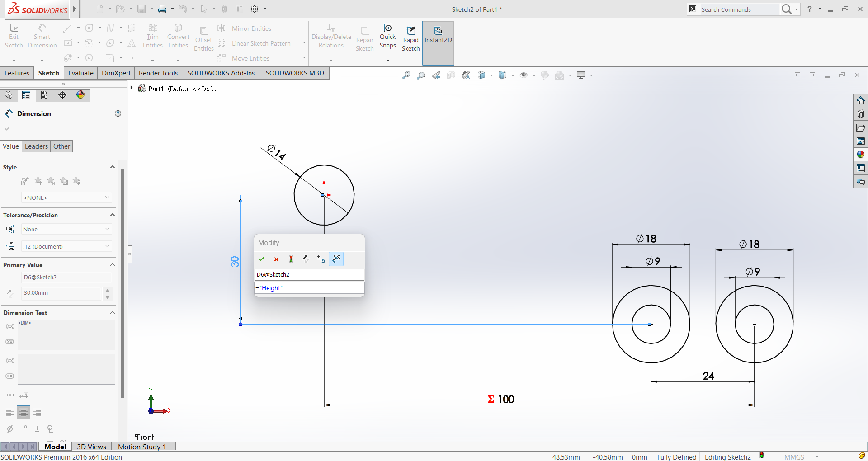Open the PropertyManager tab icon
The width and height of the screenshot is (868, 461).
26,95
